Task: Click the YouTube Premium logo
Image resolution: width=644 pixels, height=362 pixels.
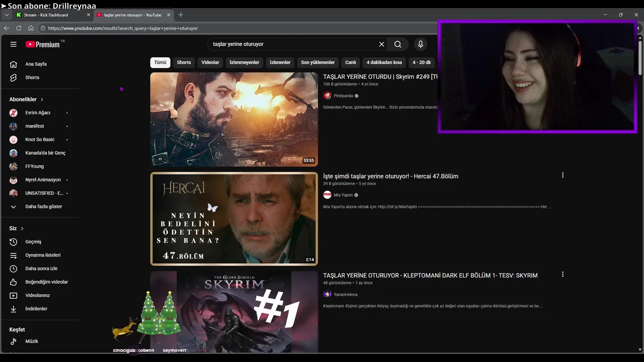Action: (x=43, y=44)
